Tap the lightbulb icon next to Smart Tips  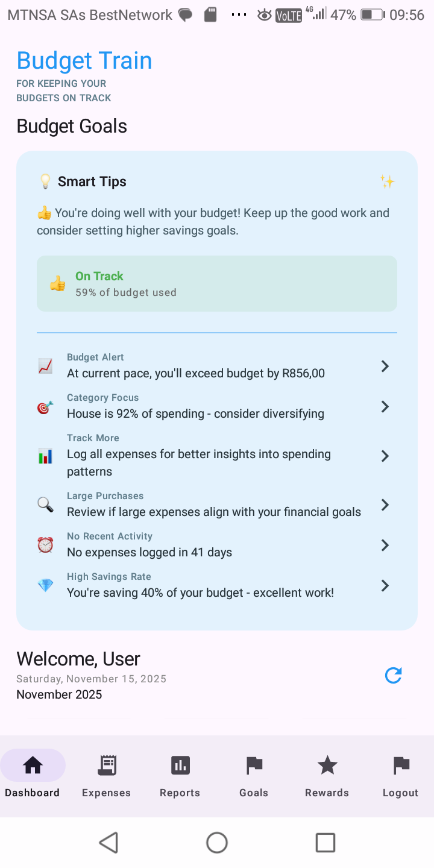[45, 181]
